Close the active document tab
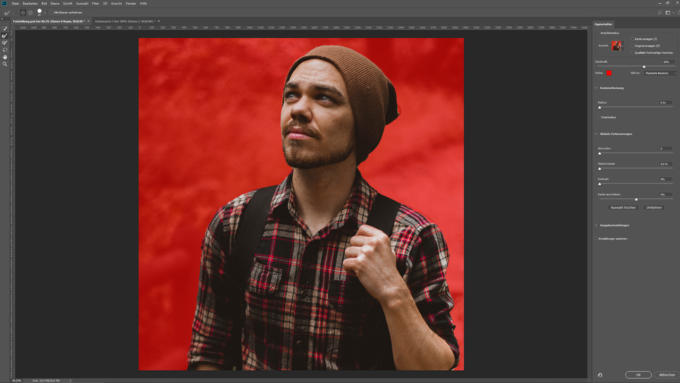 click(x=88, y=21)
